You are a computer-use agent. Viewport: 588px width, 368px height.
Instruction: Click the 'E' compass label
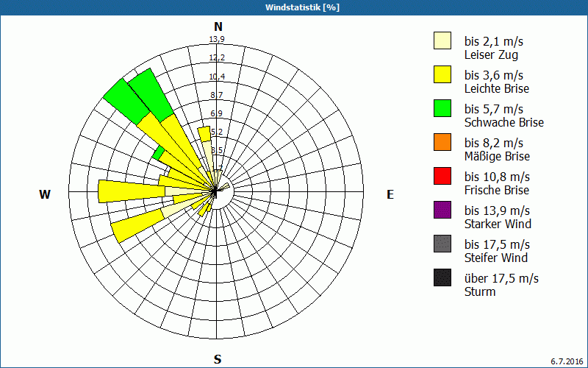(x=390, y=194)
